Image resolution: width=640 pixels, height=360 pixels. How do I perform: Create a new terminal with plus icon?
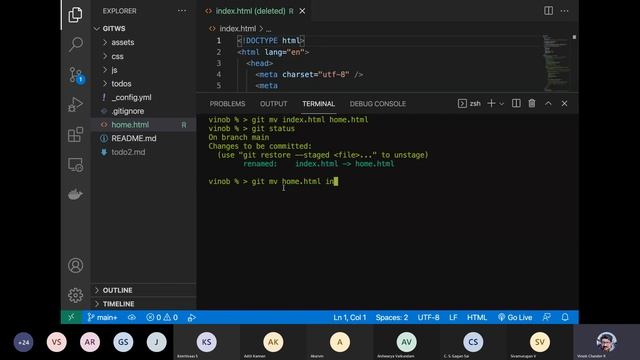coord(491,104)
